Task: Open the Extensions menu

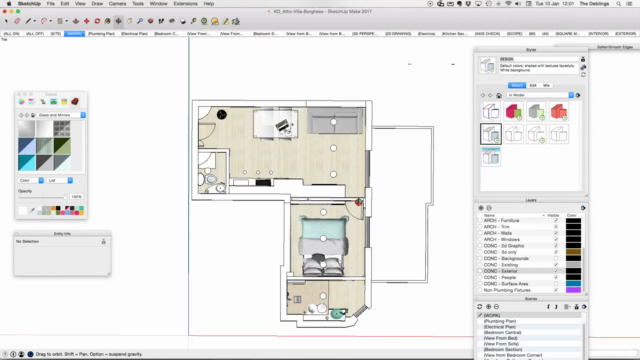Action: point(185,4)
